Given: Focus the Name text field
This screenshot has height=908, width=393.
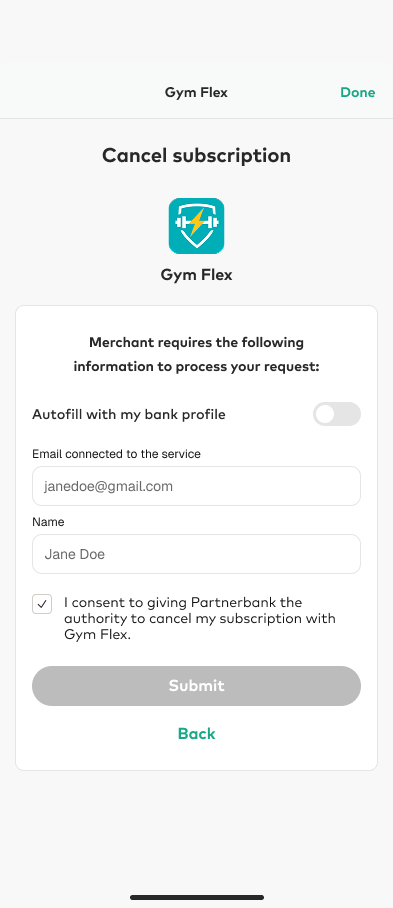Looking at the screenshot, I should point(196,554).
